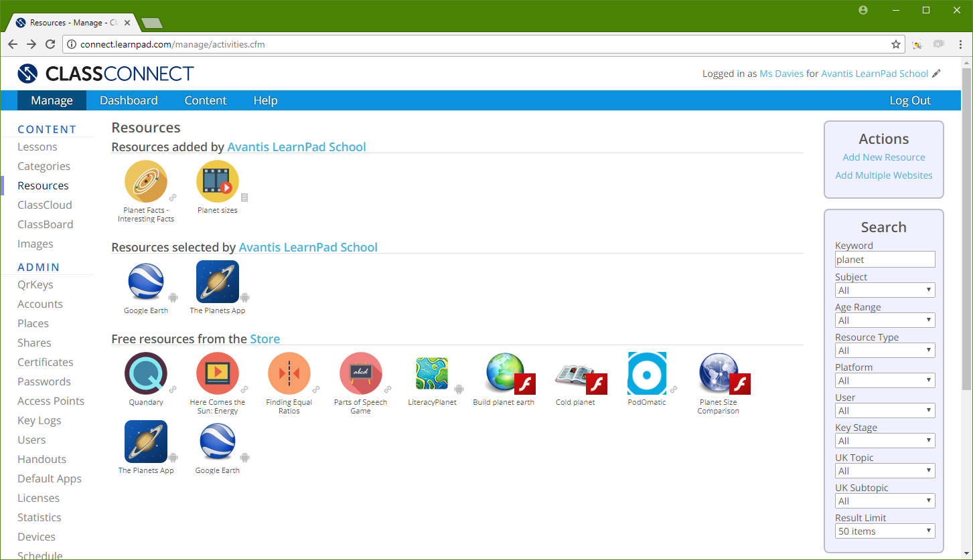The height and width of the screenshot is (560, 973).
Task: Click the Store link in Free resources heading
Action: [265, 339]
